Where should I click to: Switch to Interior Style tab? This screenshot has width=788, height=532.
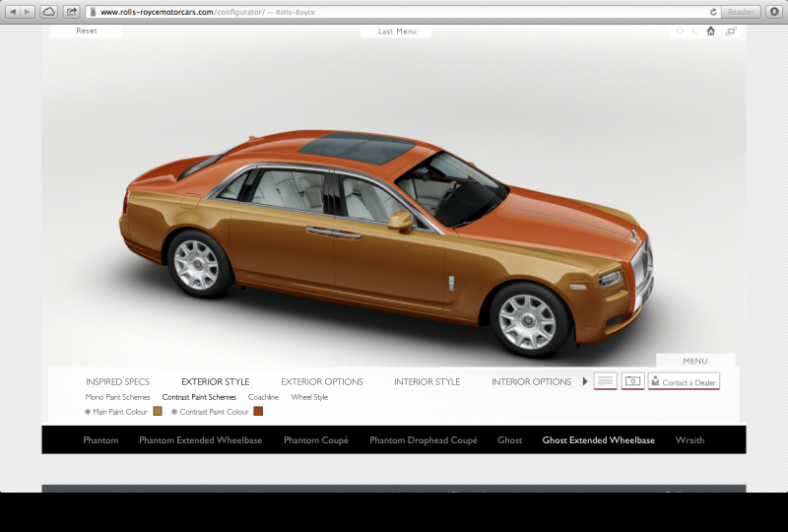[427, 381]
